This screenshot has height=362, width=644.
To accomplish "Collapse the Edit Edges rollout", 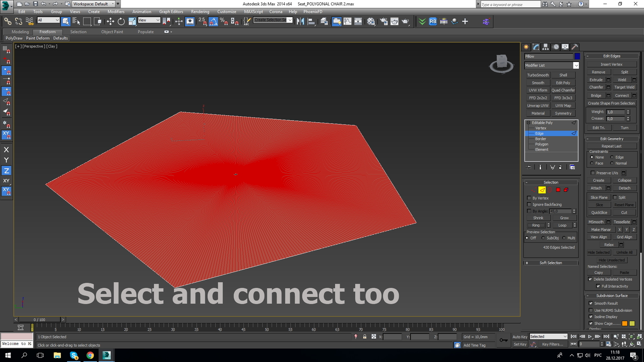I will click(612, 56).
